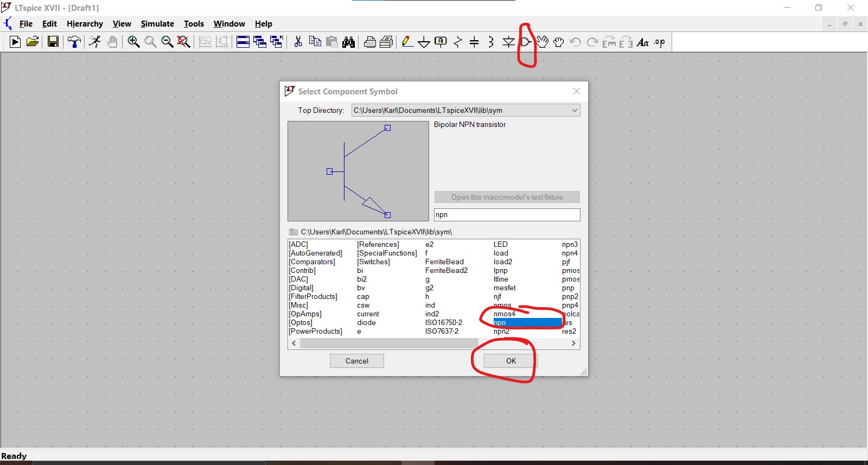Click the symbol name field containing 'npn'

pos(507,215)
